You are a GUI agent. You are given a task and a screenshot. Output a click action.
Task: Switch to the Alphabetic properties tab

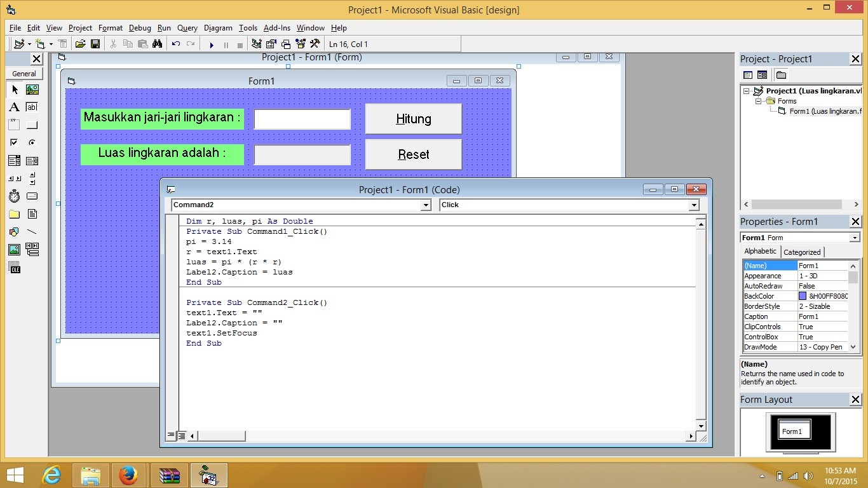[761, 251]
